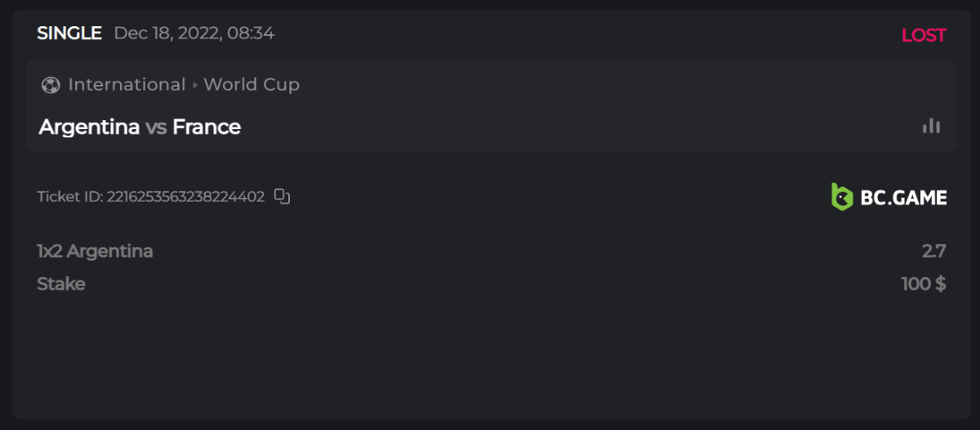Select the Argentina team name

[89, 128]
